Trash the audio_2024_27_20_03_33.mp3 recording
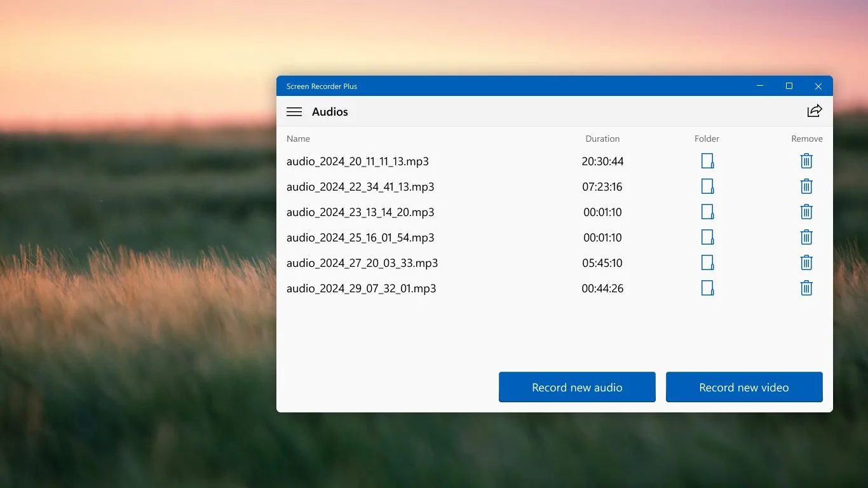 (806, 262)
